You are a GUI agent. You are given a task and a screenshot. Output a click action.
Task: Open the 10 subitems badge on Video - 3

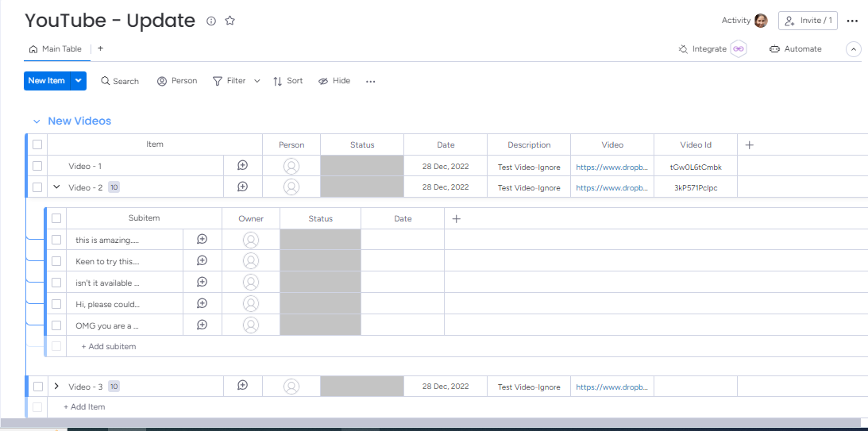tap(114, 387)
